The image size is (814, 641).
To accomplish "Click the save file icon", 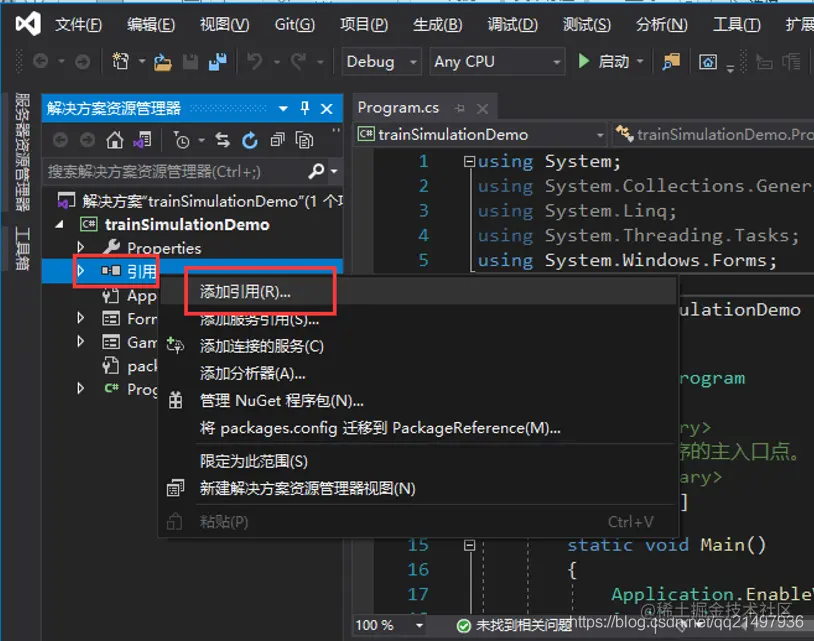I will (190, 62).
